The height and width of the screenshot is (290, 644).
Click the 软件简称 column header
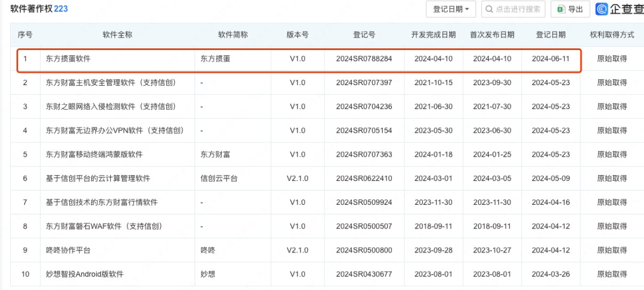pos(233,35)
